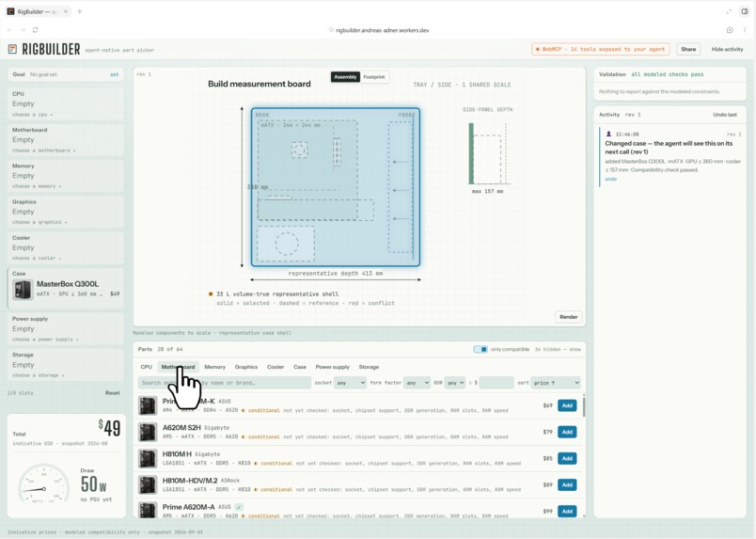Click the parts list vertical scrollbar
The height and width of the screenshot is (539, 756).
(x=584, y=405)
